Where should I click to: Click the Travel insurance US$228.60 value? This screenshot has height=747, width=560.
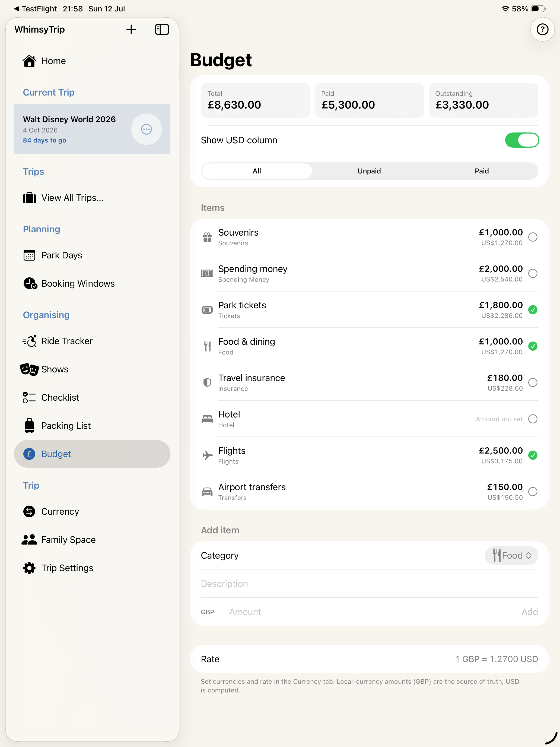point(505,389)
